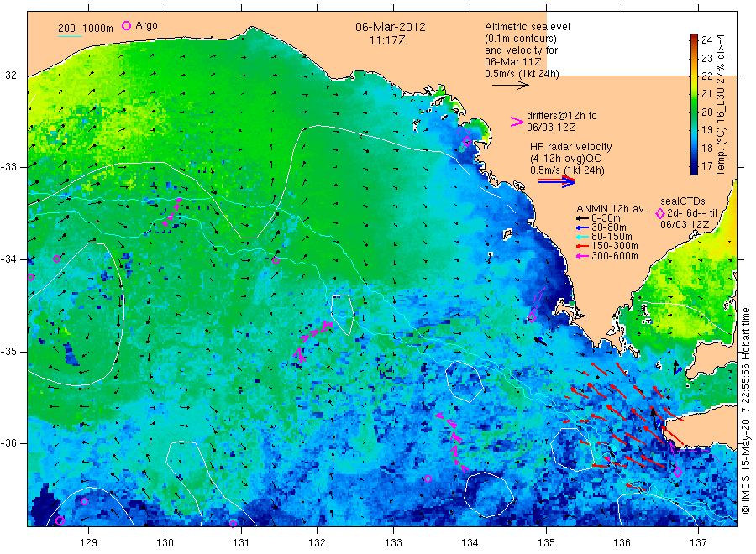Click the longitude axis label 135
This screenshot has width=756, height=554.
pyautogui.click(x=546, y=542)
